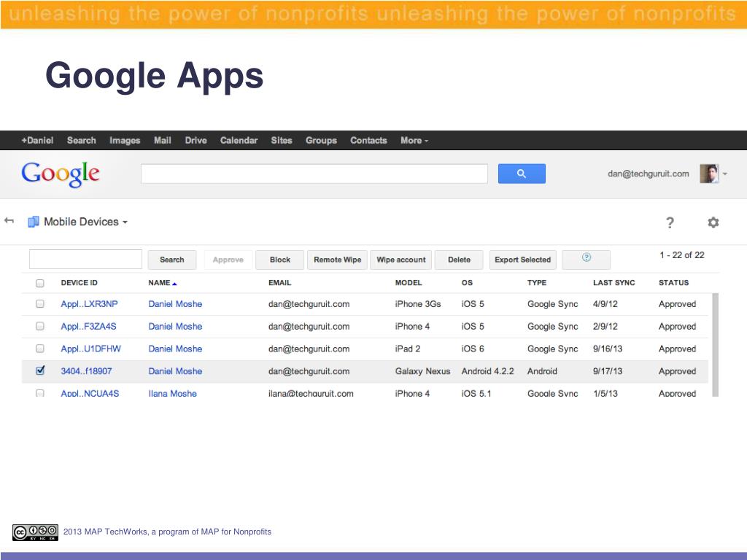
Task: Click the Google logo
Action: 61,174
